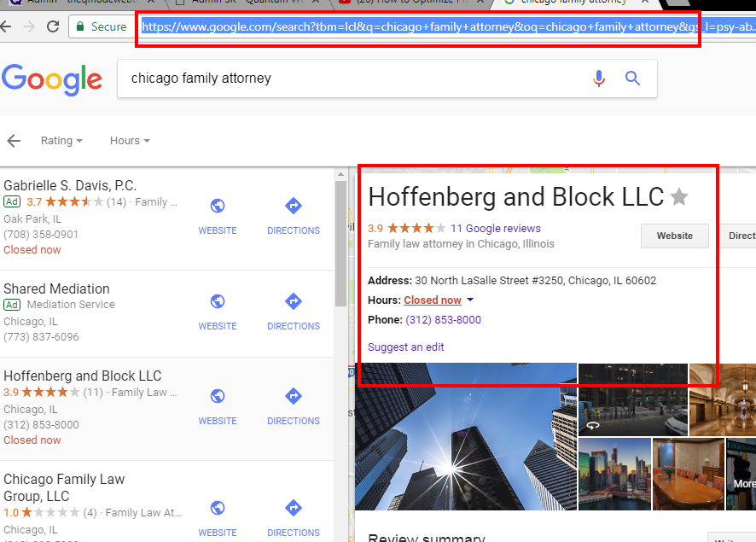Click the Ad badge under Gabrielle S. Davis
Image resolution: width=756 pixels, height=542 pixels.
click(12, 201)
